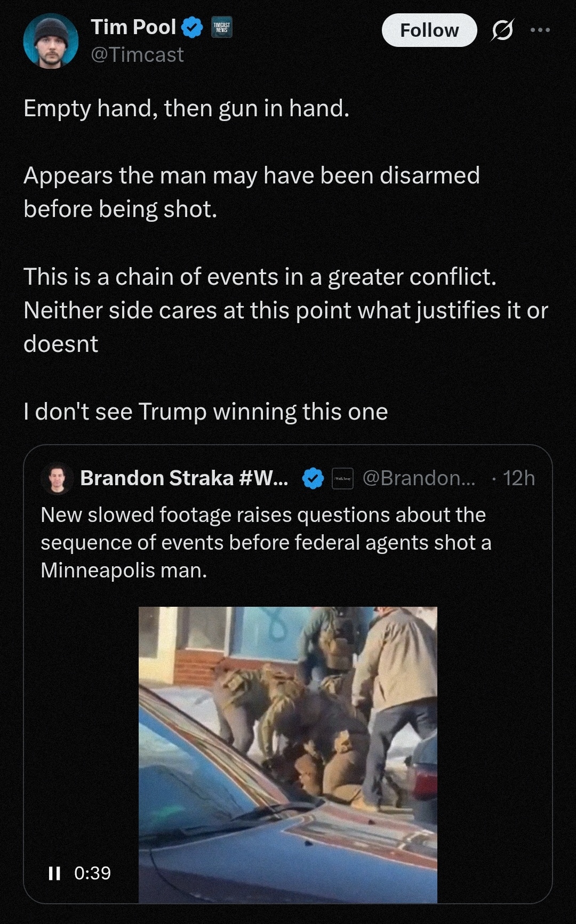This screenshot has height=924, width=576.
Task: Click the "I don't see Trump winning" line
Action: 206,412
